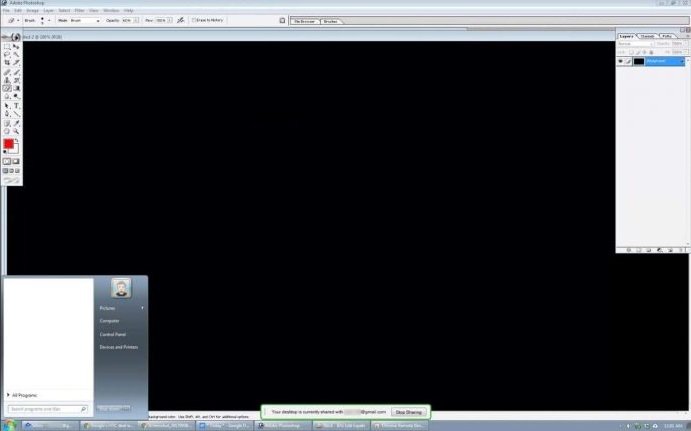Click the airbrush icon in options bar
The width and height of the screenshot is (691, 431).
(180, 20)
